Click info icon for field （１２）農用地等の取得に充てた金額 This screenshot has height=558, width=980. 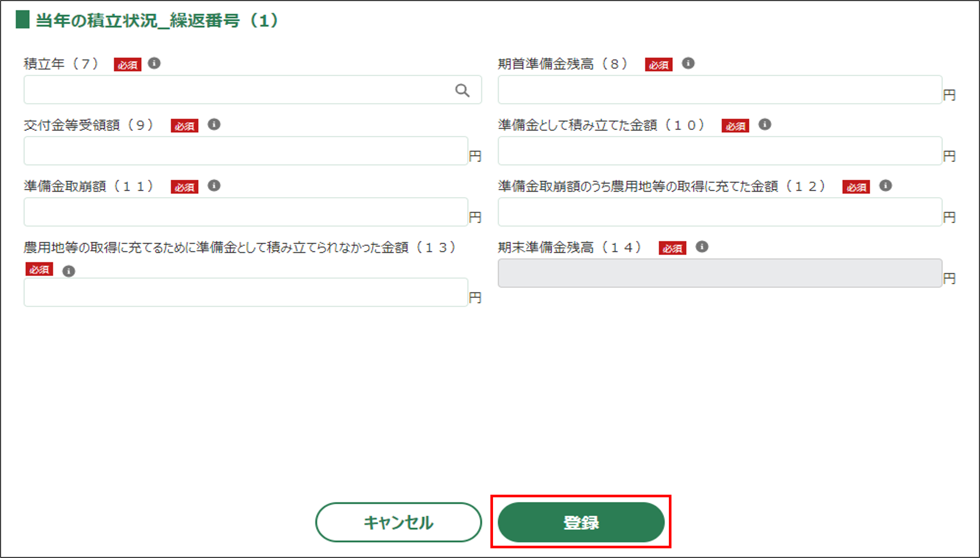tap(885, 186)
